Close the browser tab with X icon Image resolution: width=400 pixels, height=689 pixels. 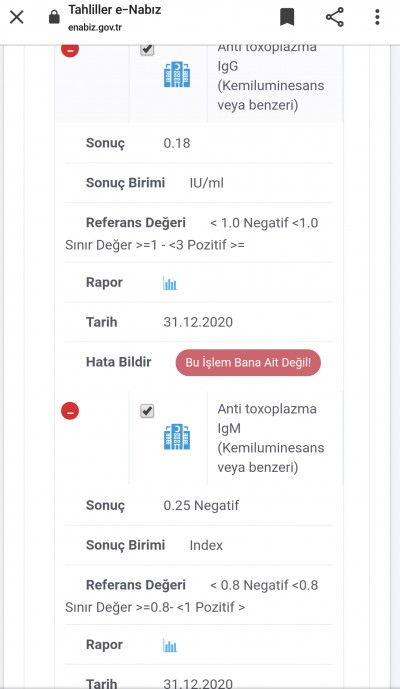(17, 18)
